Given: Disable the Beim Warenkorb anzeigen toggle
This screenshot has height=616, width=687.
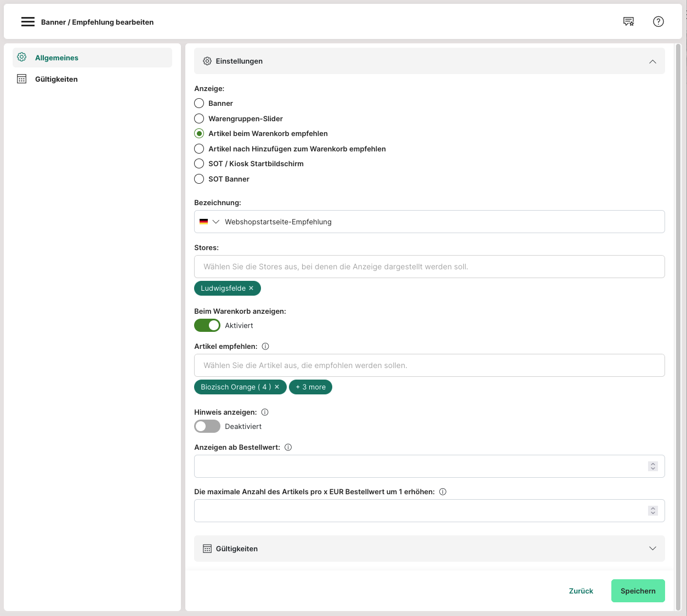Looking at the screenshot, I should pos(207,325).
